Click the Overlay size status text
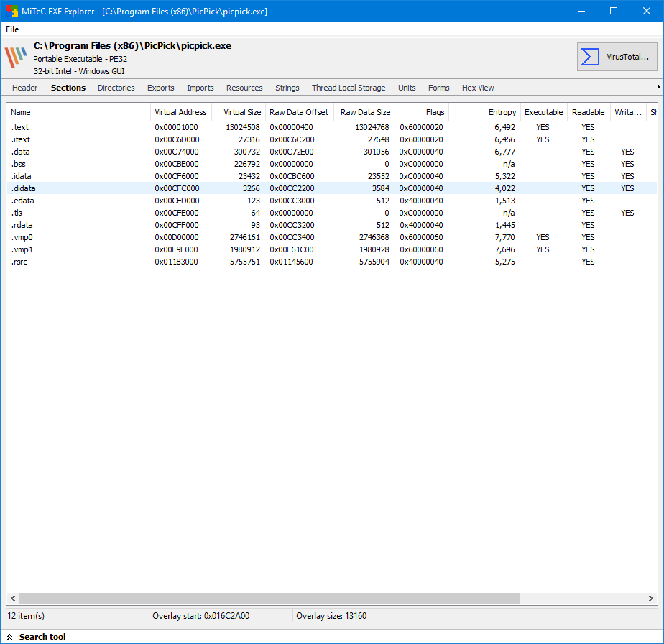 [331, 616]
